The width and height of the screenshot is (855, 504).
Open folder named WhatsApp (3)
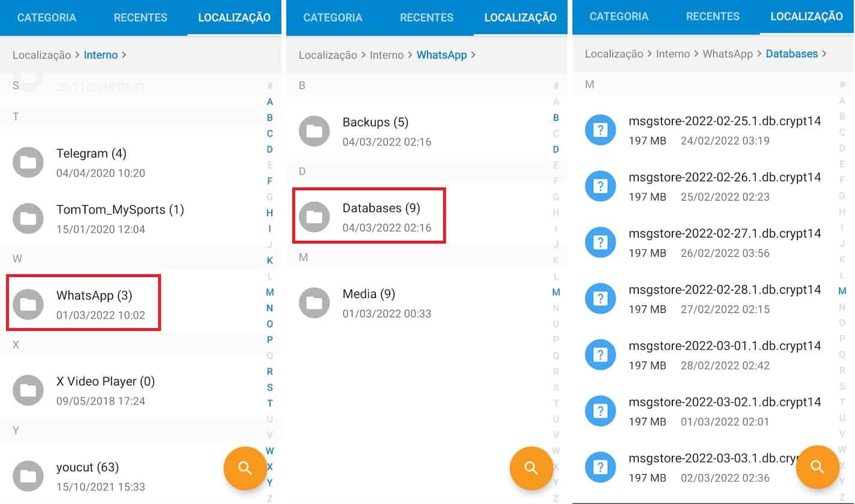point(94,295)
